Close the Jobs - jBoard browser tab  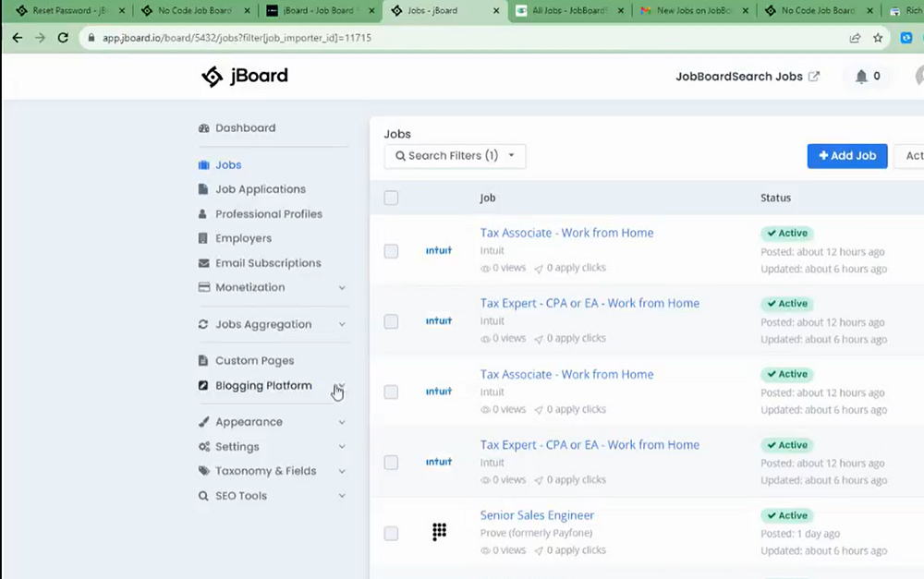pos(496,10)
